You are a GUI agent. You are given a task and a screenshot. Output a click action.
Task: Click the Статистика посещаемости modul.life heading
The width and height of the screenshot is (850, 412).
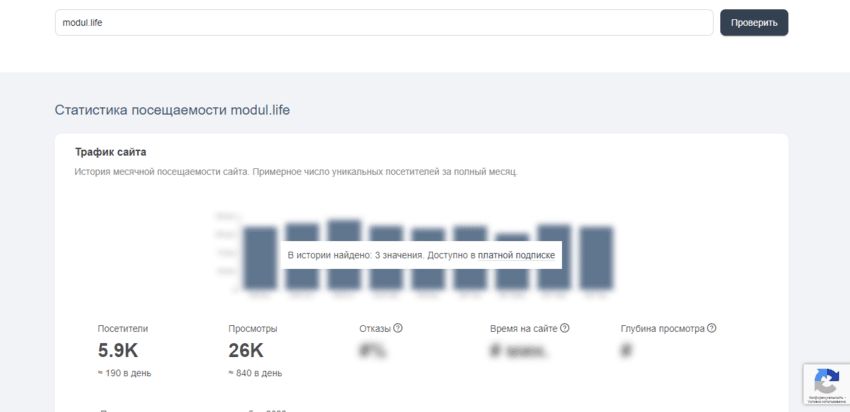(x=172, y=109)
